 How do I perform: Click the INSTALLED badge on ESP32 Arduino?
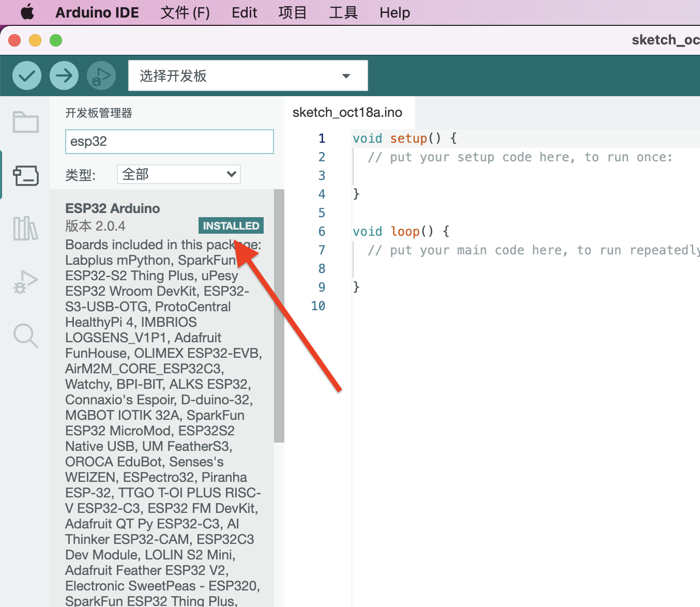tap(231, 226)
